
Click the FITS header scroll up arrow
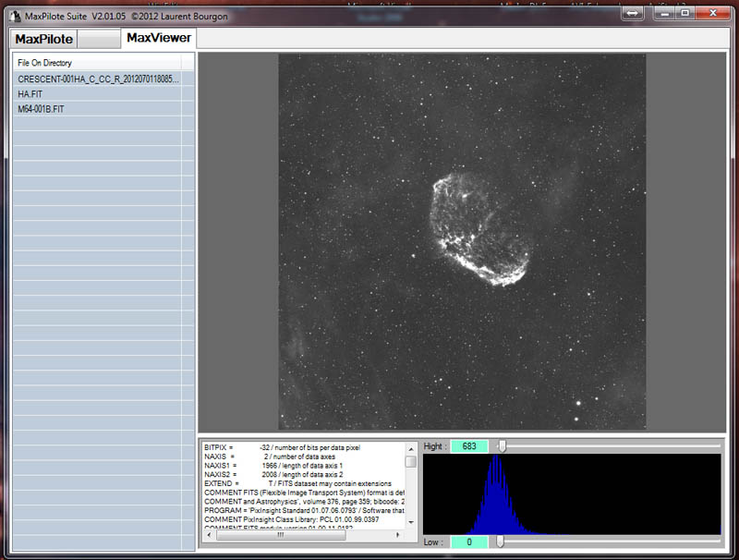point(411,449)
